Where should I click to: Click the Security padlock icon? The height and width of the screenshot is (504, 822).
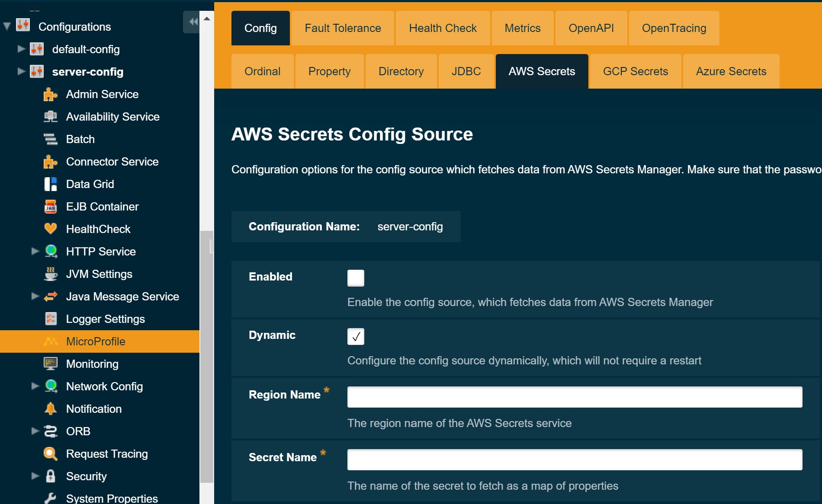(51, 476)
